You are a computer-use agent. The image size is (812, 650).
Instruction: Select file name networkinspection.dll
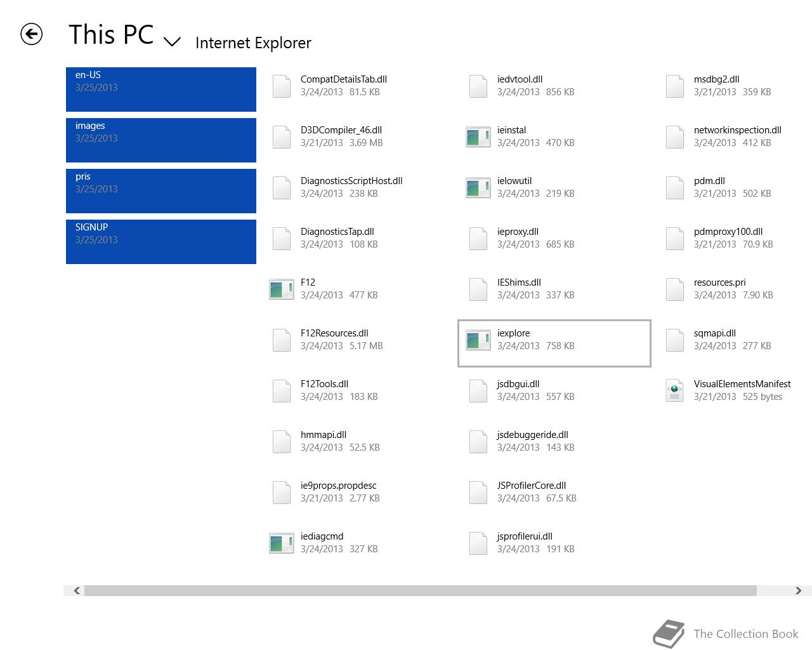click(738, 130)
